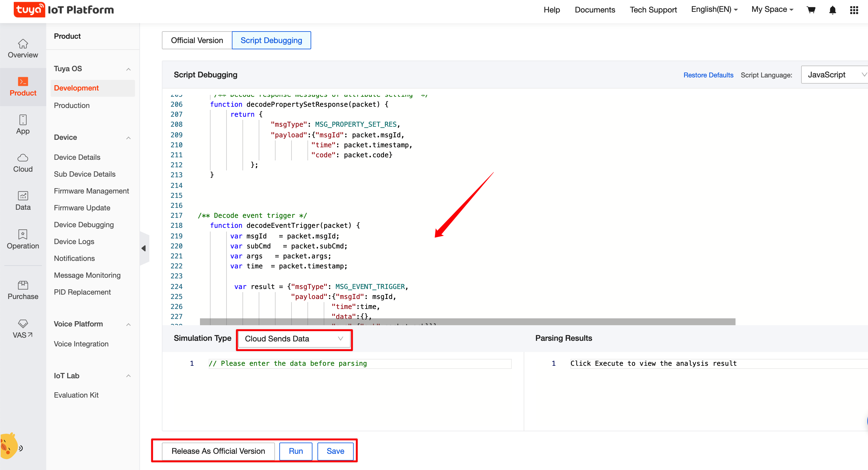
Task: Open the Cloud sidebar icon
Action: tap(22, 163)
